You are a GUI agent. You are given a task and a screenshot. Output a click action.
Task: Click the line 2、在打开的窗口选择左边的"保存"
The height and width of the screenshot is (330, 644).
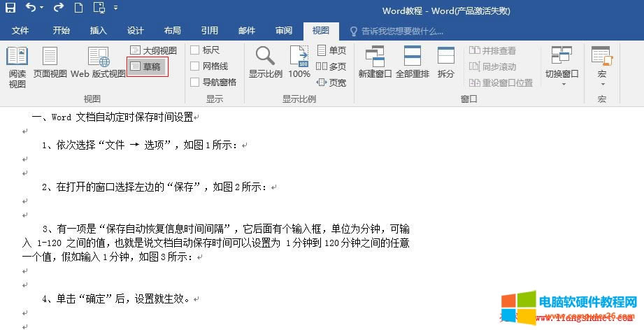tap(155, 187)
